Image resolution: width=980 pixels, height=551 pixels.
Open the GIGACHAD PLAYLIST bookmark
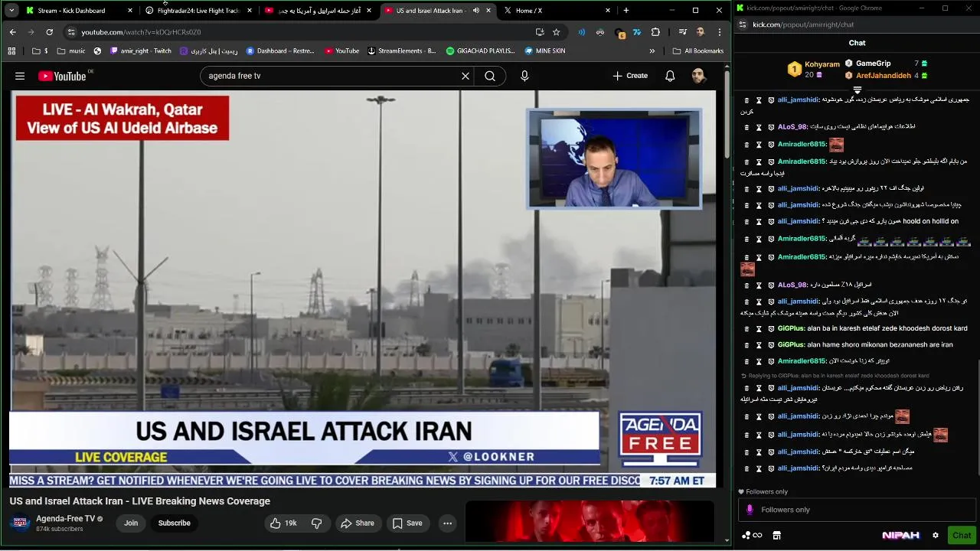tap(480, 51)
